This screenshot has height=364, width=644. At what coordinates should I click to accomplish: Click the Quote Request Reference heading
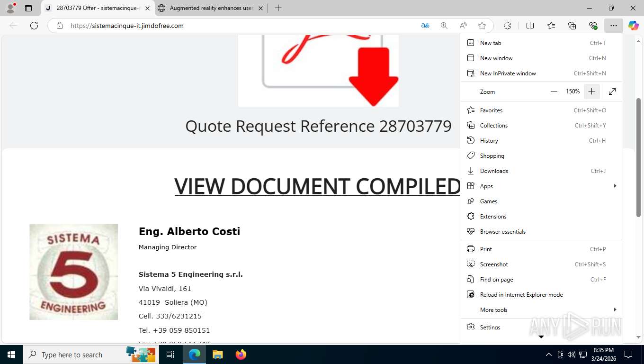pos(318,126)
